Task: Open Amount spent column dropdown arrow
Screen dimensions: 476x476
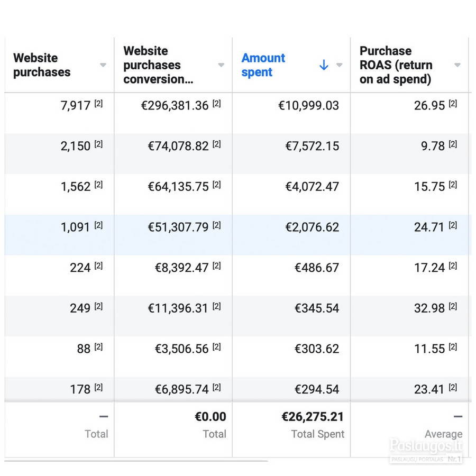Action: 340,65
